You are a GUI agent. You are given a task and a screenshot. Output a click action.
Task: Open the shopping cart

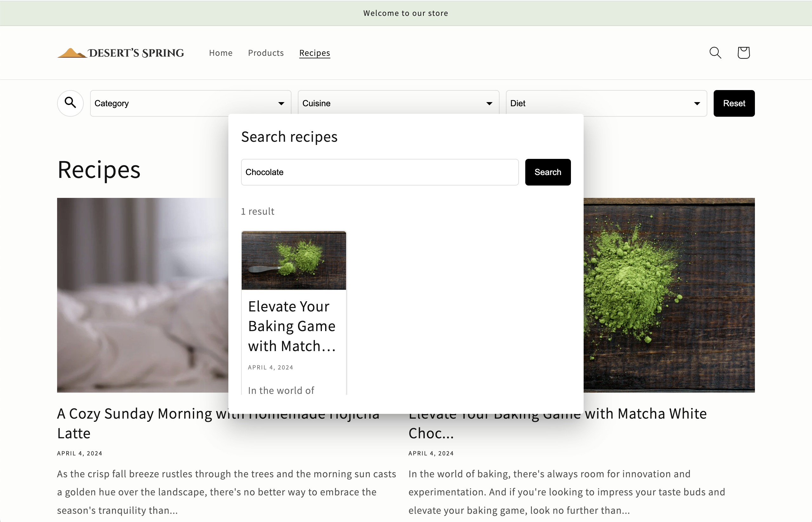[x=743, y=53]
